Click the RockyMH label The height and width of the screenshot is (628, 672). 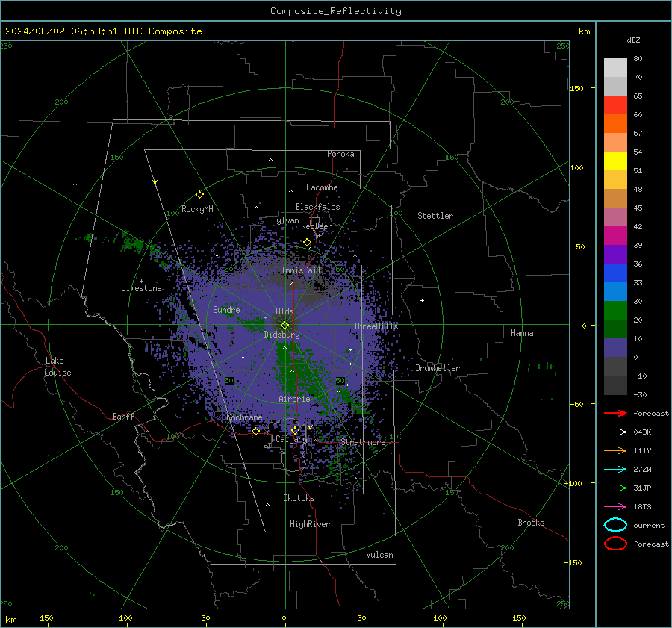click(x=197, y=209)
